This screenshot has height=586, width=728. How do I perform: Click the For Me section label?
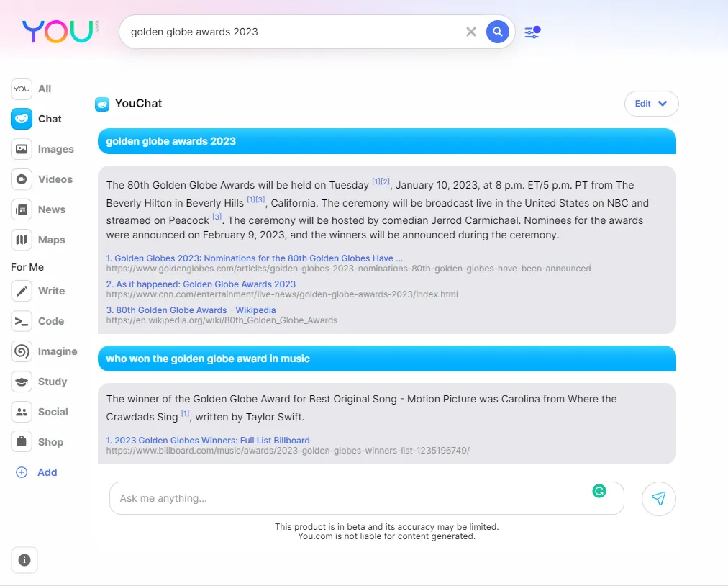click(x=27, y=267)
